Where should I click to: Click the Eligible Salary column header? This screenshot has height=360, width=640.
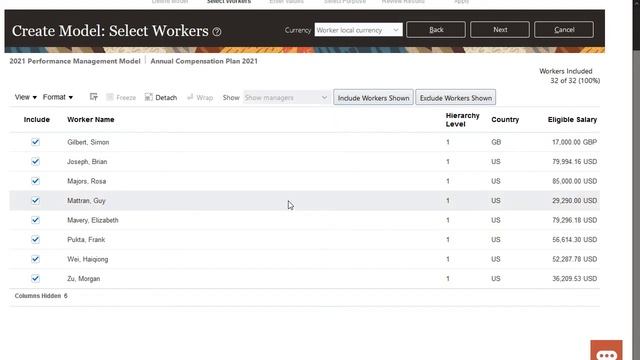pyautogui.click(x=572, y=120)
